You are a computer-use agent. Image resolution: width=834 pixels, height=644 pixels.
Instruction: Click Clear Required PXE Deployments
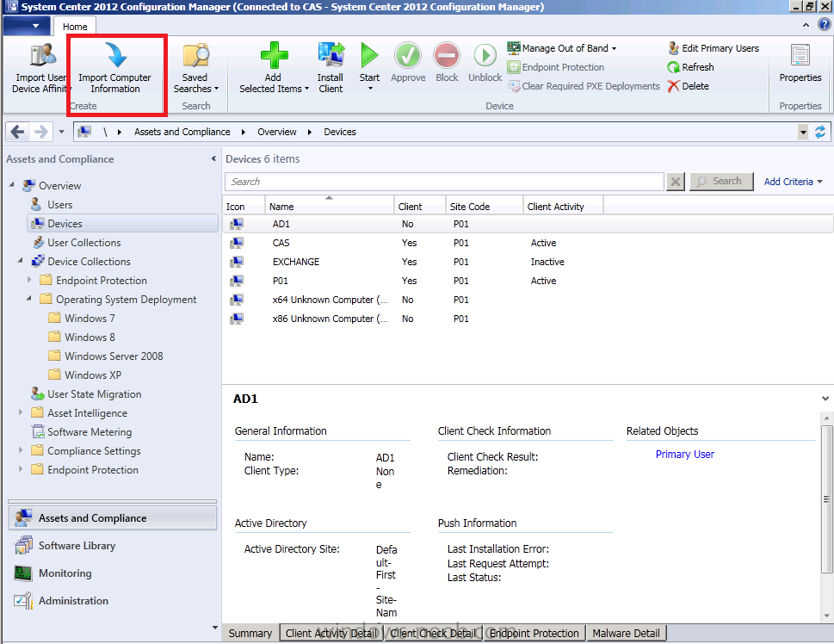[584, 86]
